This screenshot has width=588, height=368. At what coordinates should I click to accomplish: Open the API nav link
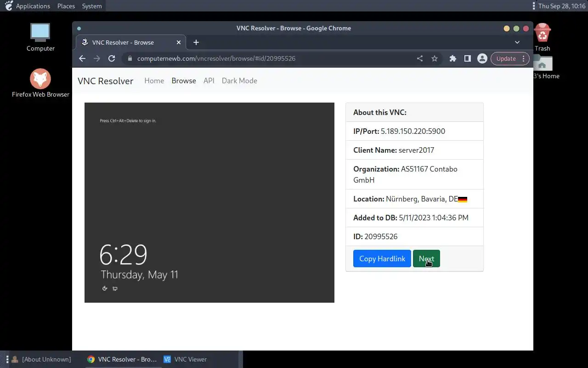point(209,80)
